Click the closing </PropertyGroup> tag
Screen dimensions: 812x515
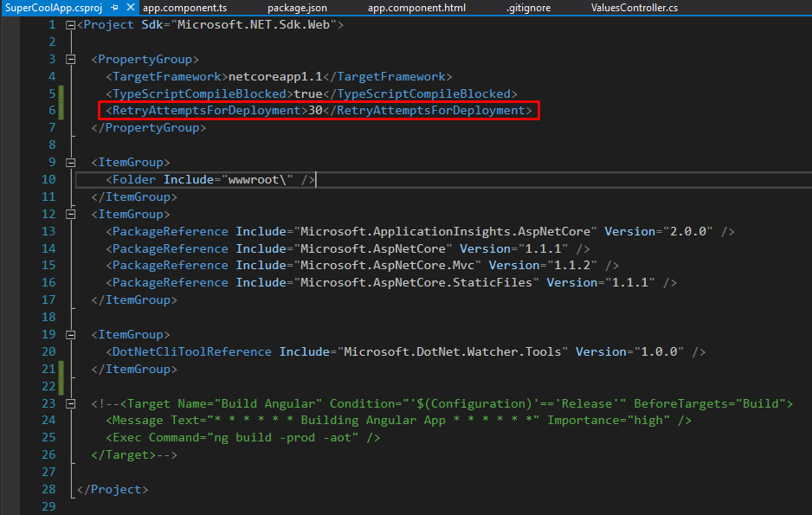pyautogui.click(x=149, y=128)
